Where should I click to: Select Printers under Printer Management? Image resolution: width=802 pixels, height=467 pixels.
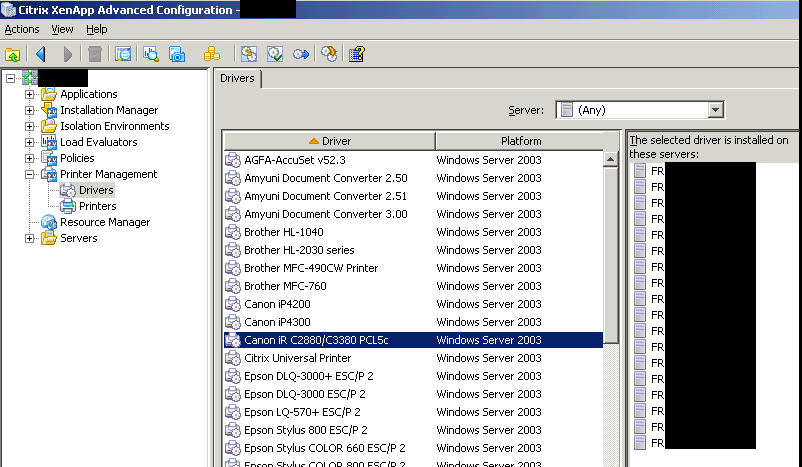coord(98,206)
